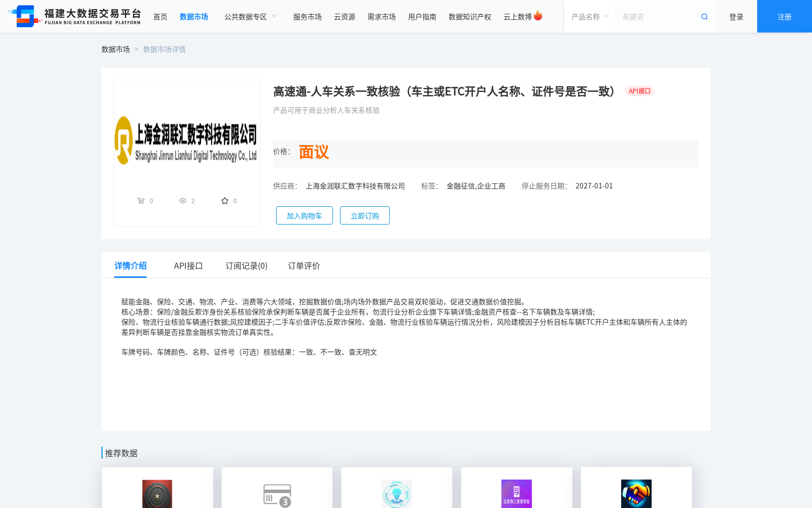This screenshot has width=812, height=508.
Task: Open the red shield recommended data thumbnail
Action: coord(157,494)
